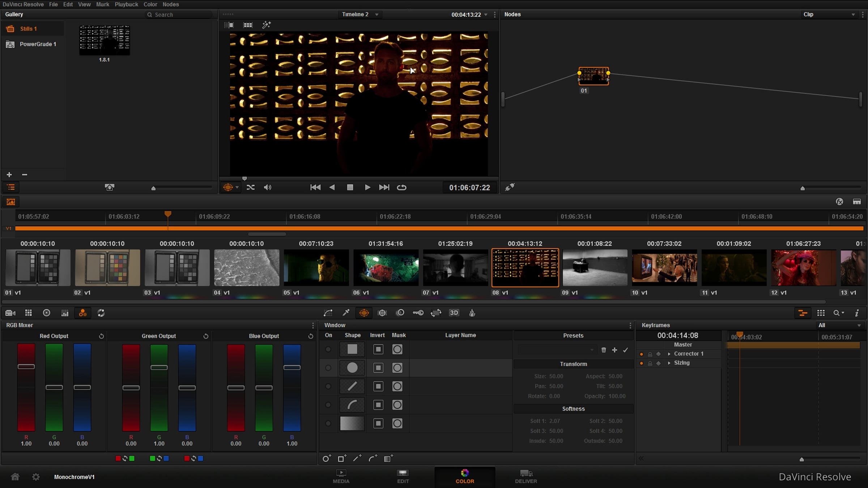This screenshot has height=488, width=868.
Task: Open the 3D palette icon
Action: tap(454, 313)
